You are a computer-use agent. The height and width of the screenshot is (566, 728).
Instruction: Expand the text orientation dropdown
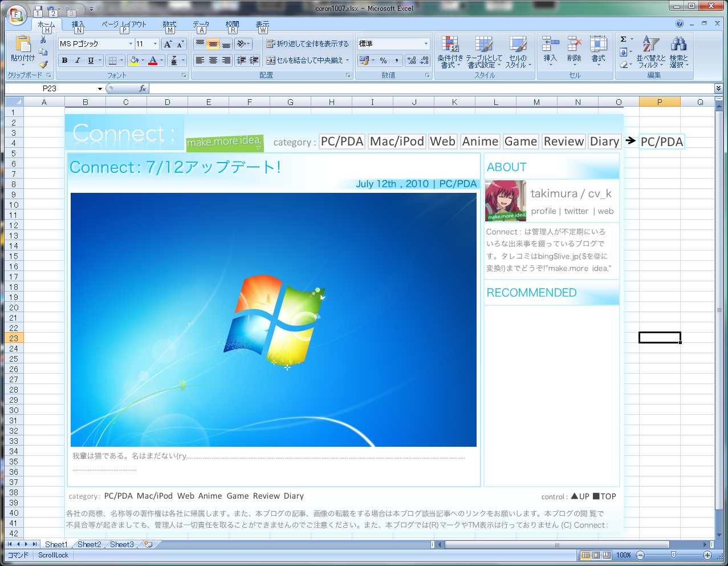(x=250, y=44)
